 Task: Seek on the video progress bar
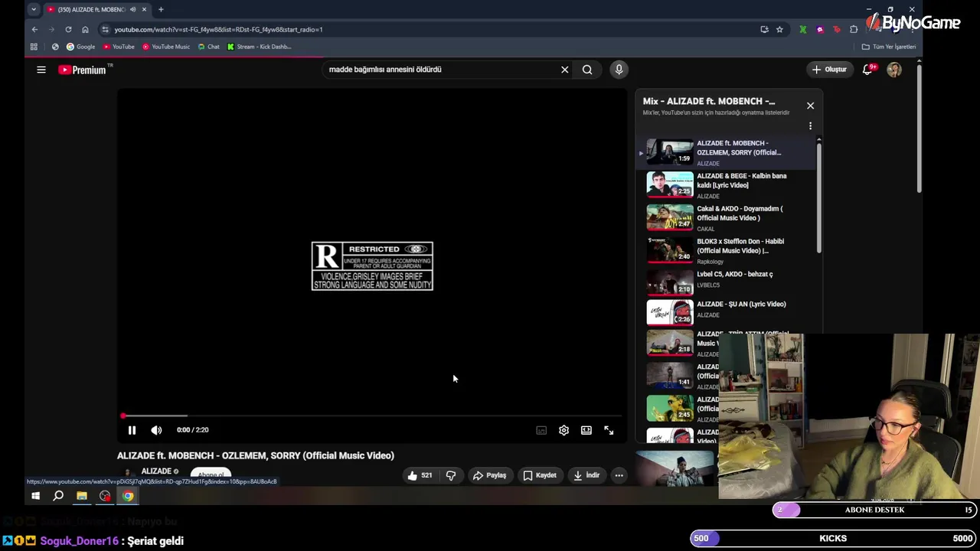pos(372,416)
